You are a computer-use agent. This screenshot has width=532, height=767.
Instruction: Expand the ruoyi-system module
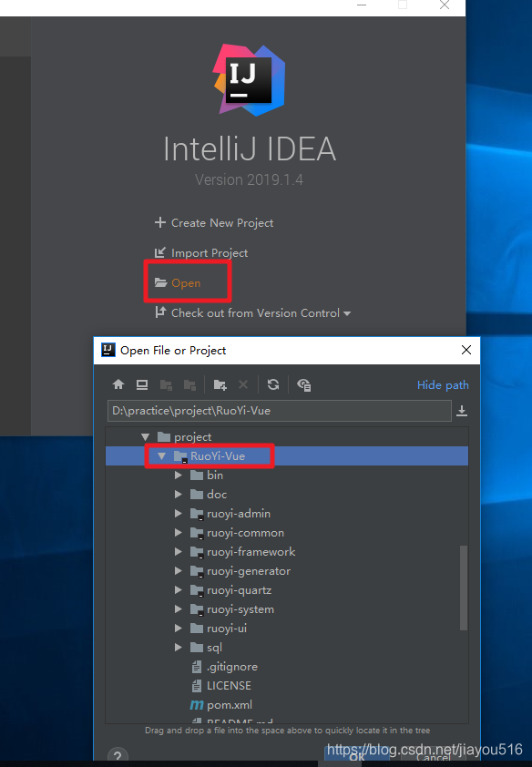tap(179, 609)
